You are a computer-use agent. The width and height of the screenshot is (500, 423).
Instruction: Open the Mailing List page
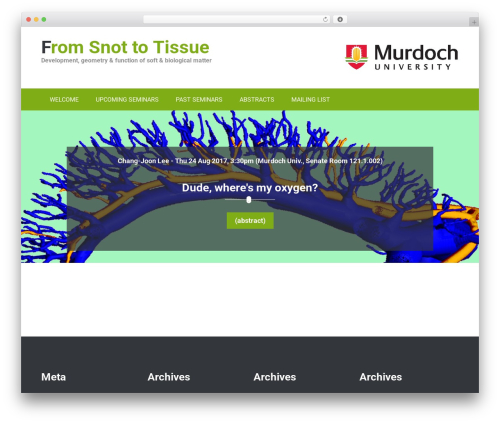[x=310, y=99]
